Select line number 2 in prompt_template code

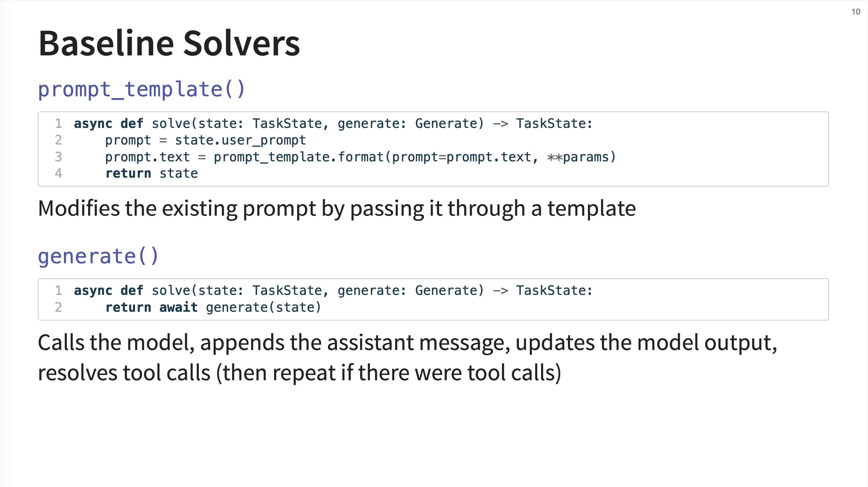(x=59, y=140)
